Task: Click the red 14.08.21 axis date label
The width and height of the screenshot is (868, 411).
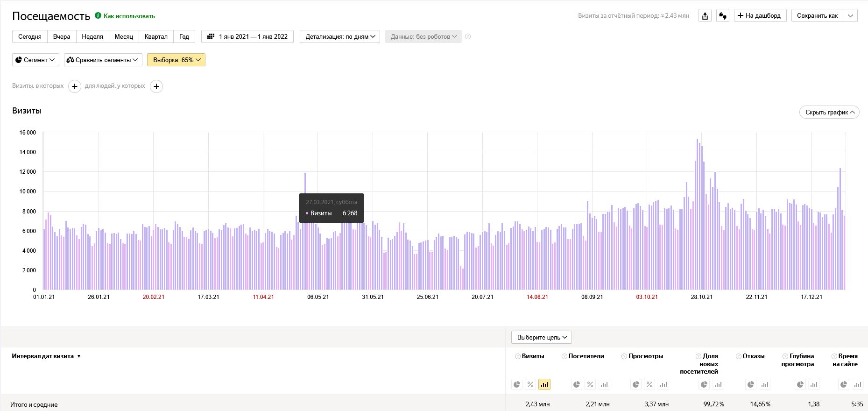Action: click(x=537, y=297)
